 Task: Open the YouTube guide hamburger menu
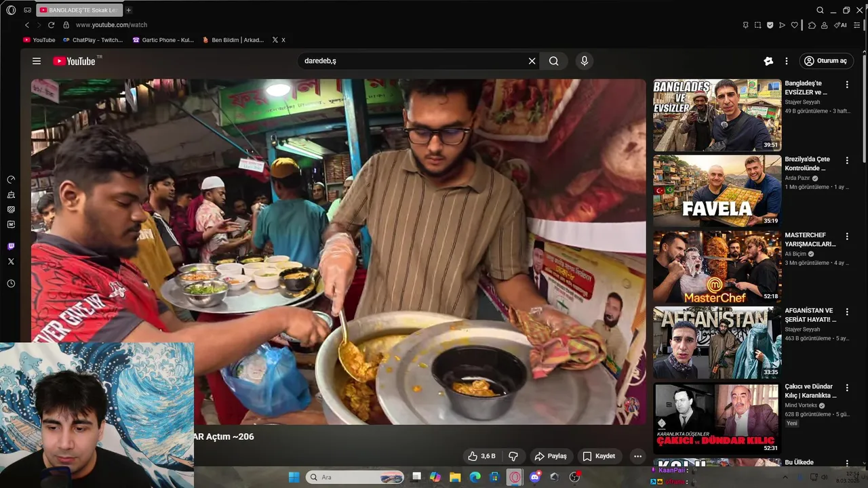pyautogui.click(x=37, y=61)
